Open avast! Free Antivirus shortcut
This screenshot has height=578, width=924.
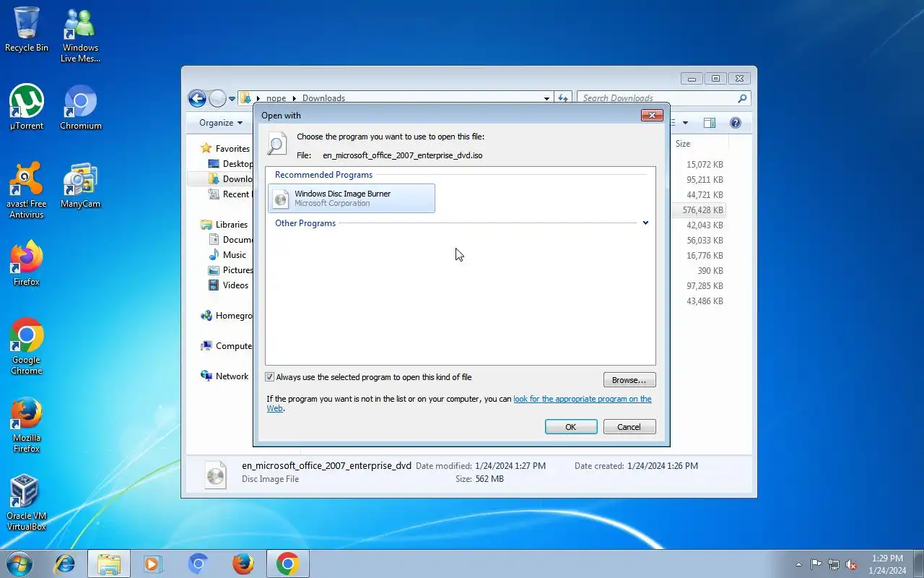(x=27, y=190)
